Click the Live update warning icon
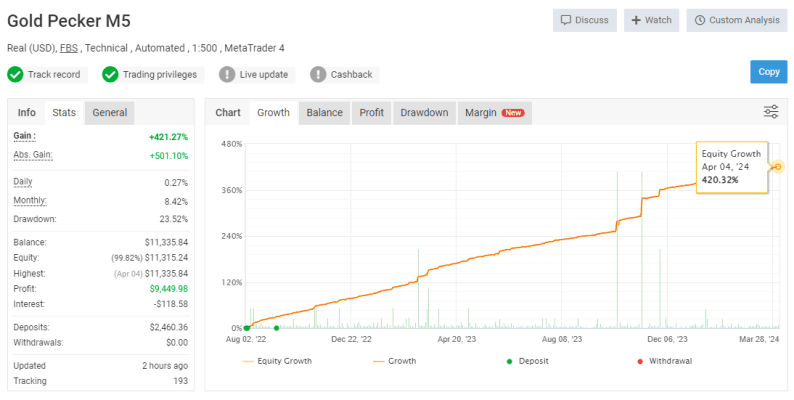 pos(227,74)
